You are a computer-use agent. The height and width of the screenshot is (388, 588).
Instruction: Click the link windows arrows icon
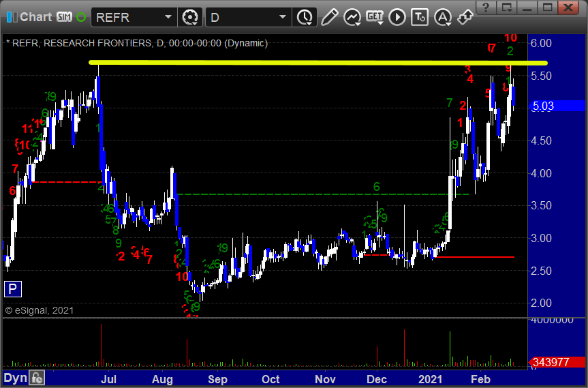coord(465,17)
